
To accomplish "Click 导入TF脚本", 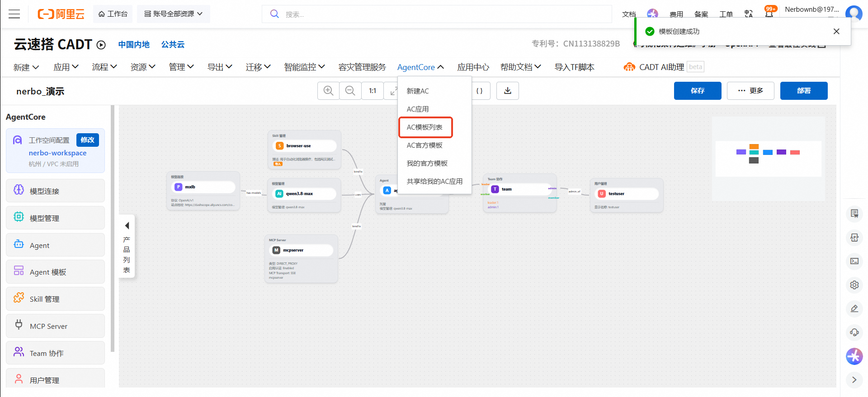I will (x=575, y=67).
